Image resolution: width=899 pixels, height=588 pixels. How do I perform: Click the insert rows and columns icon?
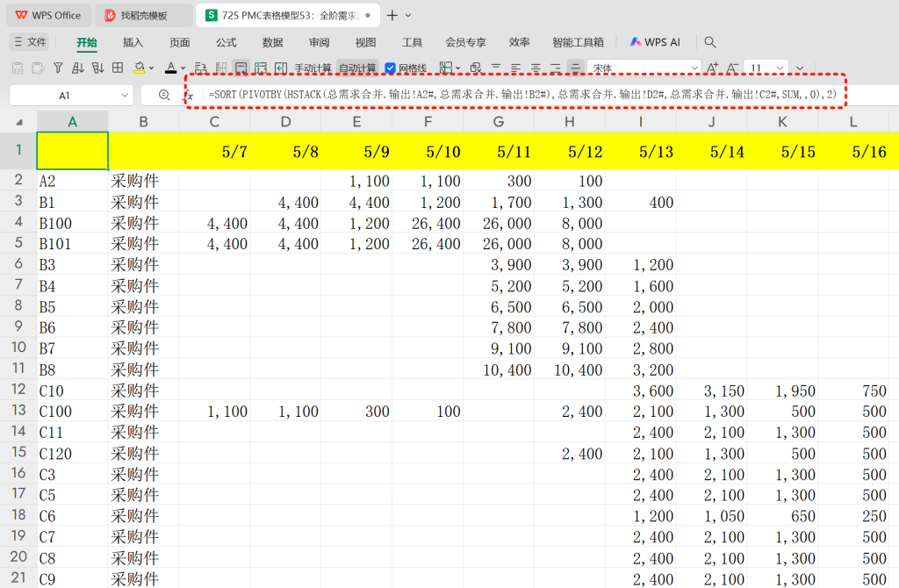coord(261,68)
